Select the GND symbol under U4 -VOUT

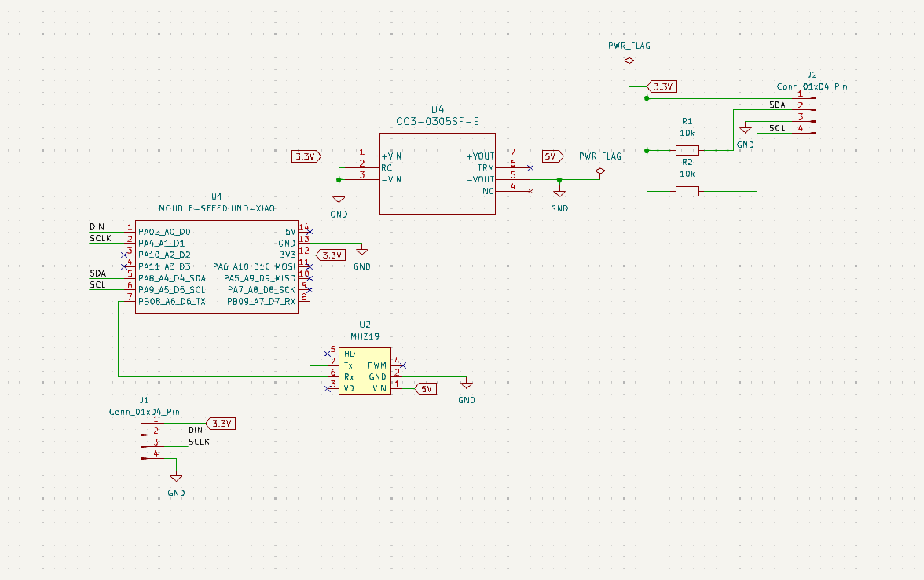click(x=559, y=193)
